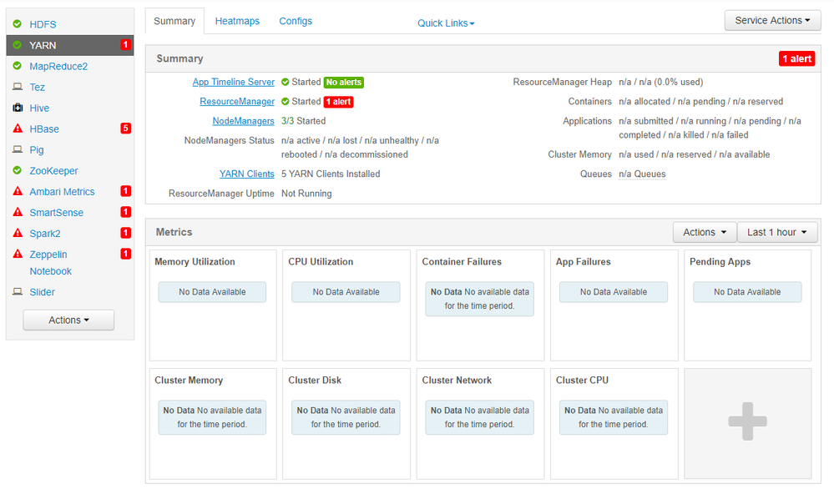Expand the Quick Links menu

(x=446, y=23)
